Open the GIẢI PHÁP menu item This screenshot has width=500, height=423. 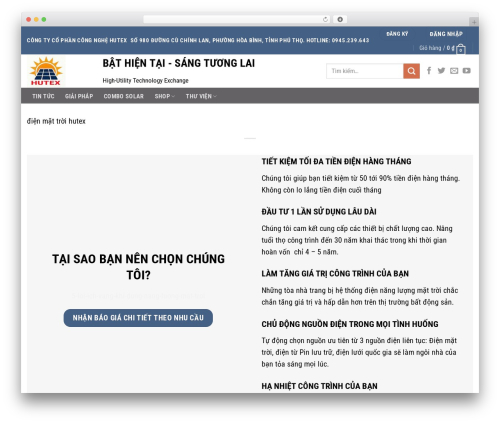[79, 96]
